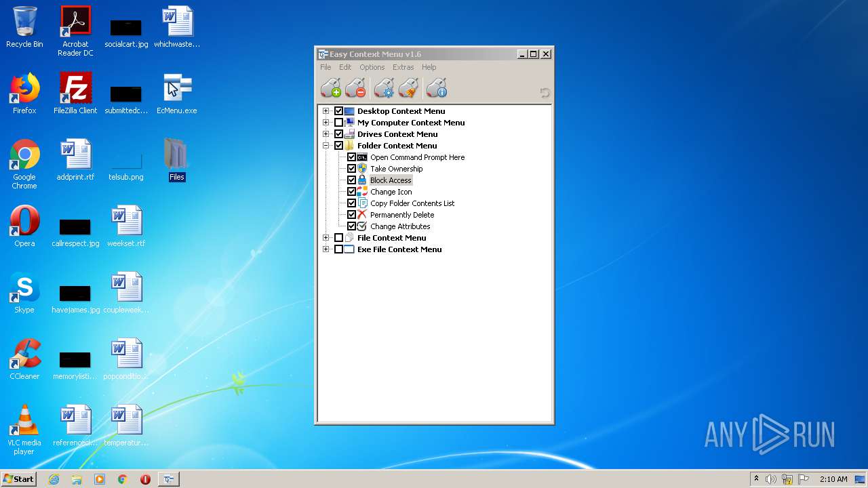Uncheck the Change Icon checkbox
This screenshot has height=488, width=868.
352,192
